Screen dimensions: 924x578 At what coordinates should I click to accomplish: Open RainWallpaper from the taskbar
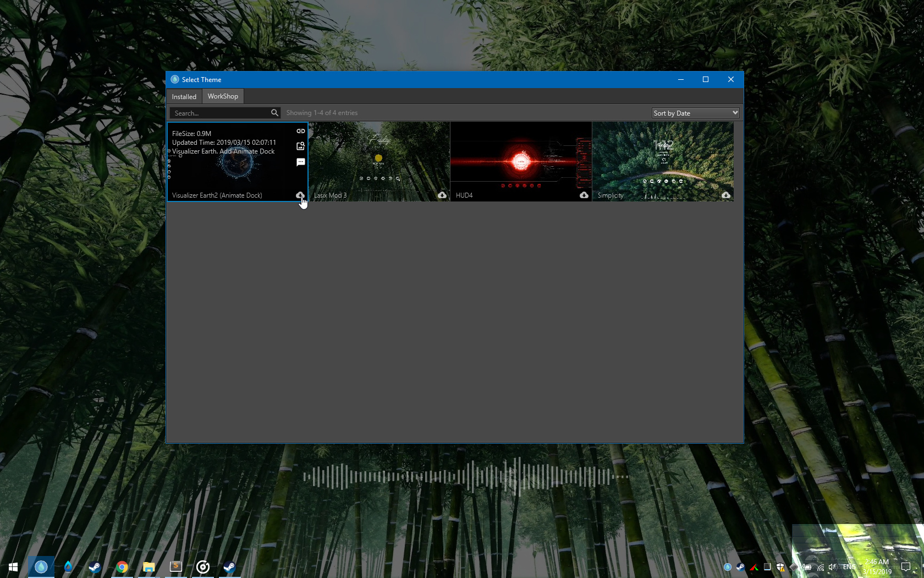coord(41,567)
